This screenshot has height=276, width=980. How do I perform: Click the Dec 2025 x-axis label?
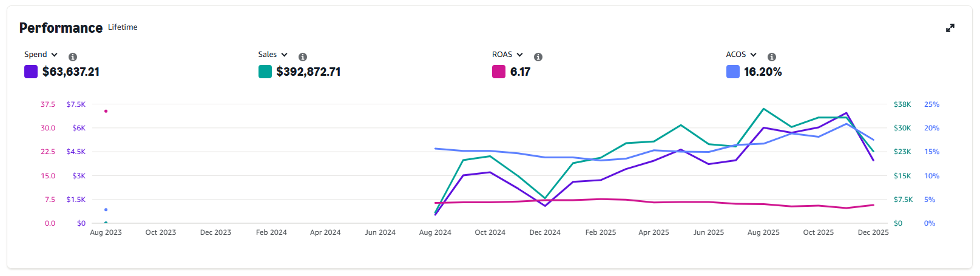(873, 232)
